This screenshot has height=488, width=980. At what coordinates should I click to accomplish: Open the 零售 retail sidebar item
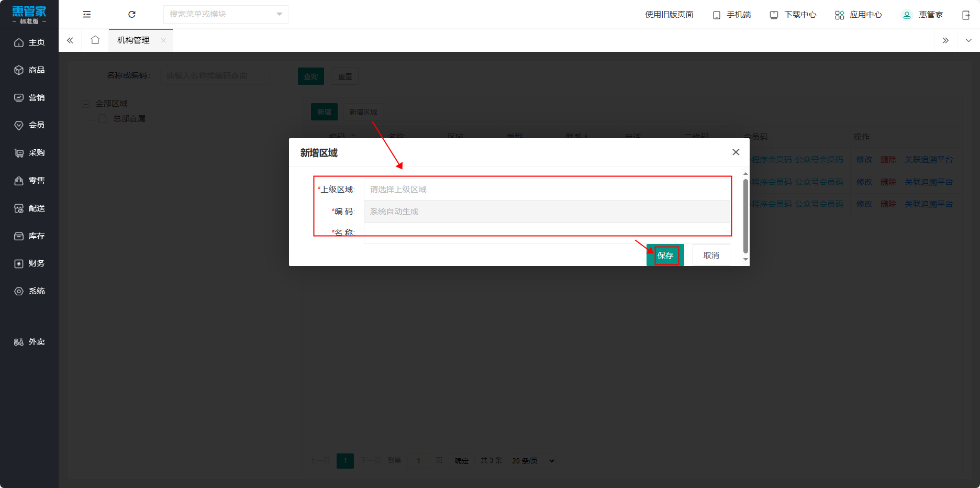pyautogui.click(x=29, y=181)
